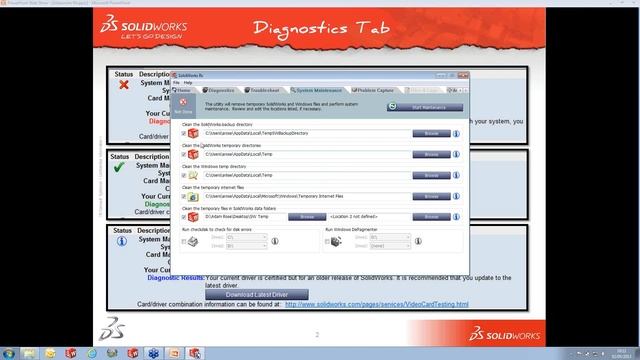Image resolution: width=640 pixels, height=360 pixels.
Task: Open second defragmenter drive dropdown showing None
Action: [x=390, y=246]
